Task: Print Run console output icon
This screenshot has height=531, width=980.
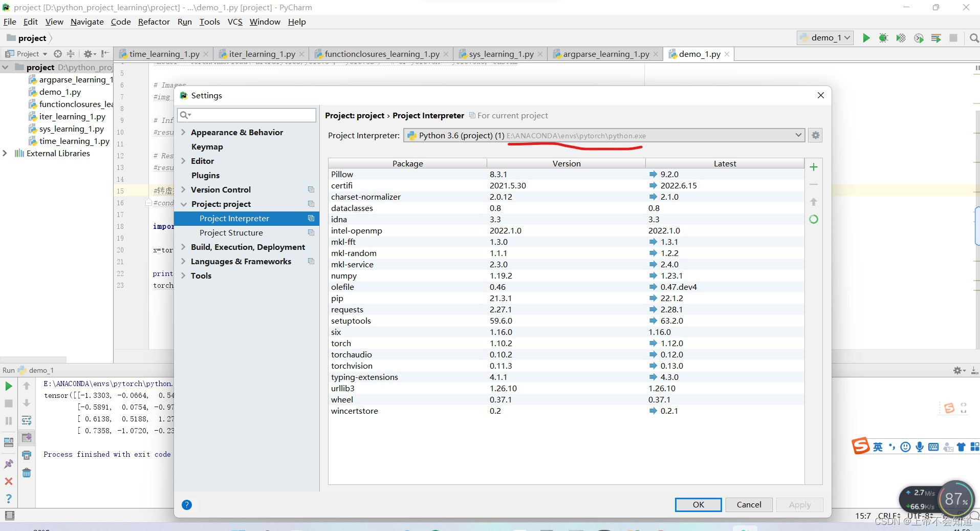Action: (27, 455)
